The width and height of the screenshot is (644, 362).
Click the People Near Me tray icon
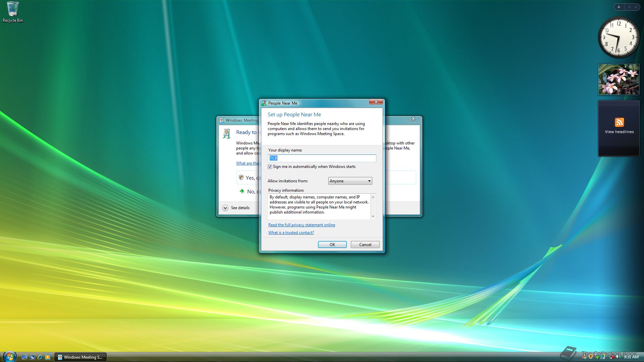click(x=584, y=357)
